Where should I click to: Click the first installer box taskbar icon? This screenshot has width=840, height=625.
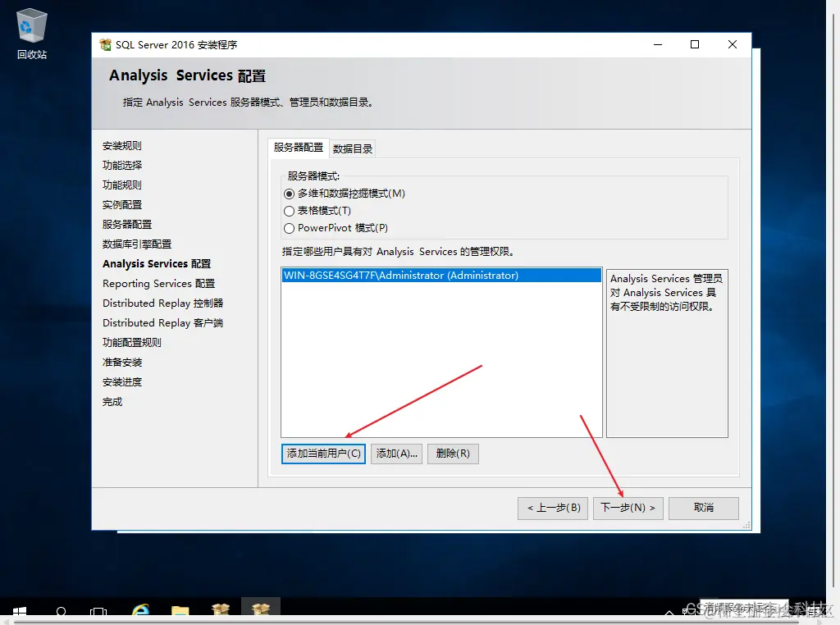[x=220, y=610]
